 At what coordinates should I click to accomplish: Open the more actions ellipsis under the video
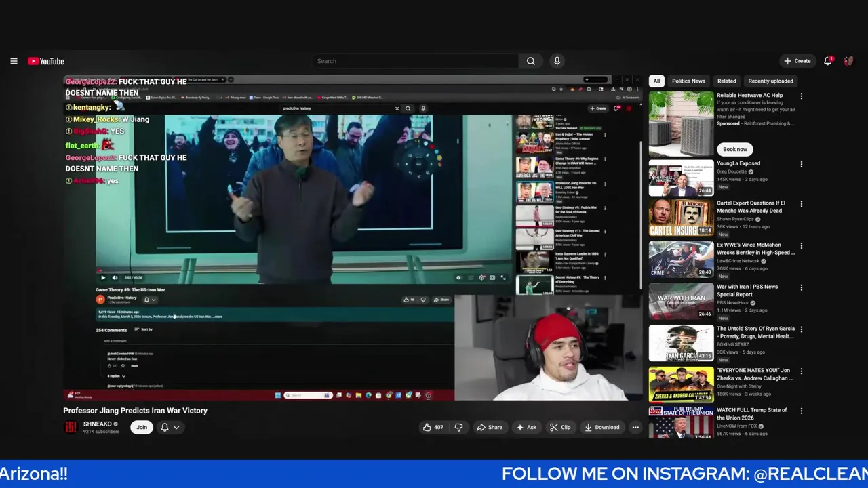pos(635,427)
